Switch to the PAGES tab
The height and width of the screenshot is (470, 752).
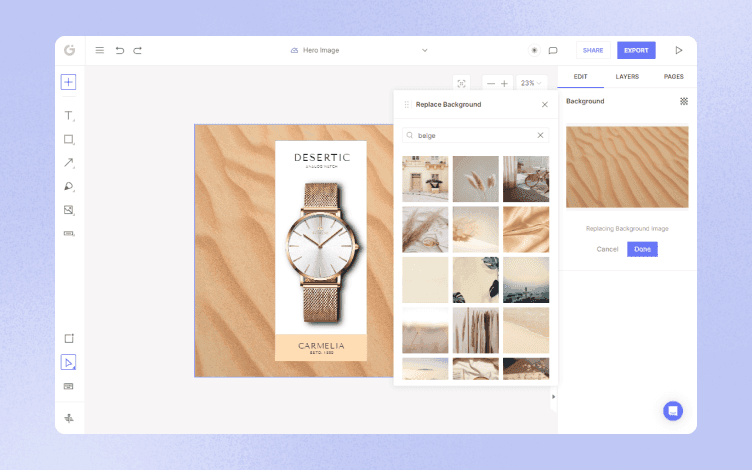point(673,77)
